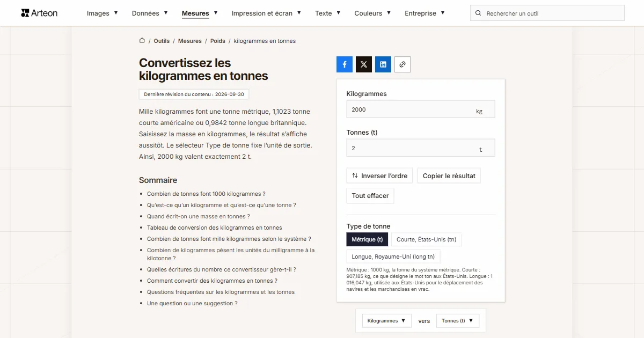
Task: Open the Impression et écran menu
Action: 266,13
